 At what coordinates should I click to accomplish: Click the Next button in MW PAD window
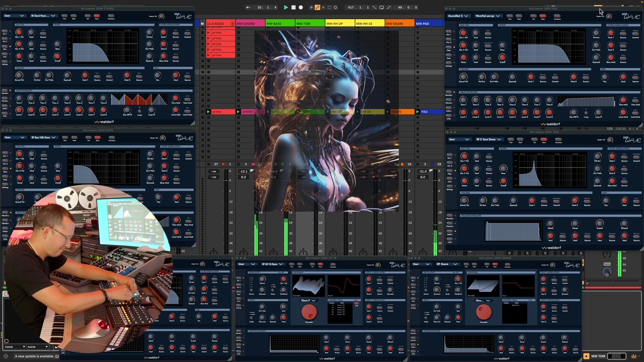point(519,16)
